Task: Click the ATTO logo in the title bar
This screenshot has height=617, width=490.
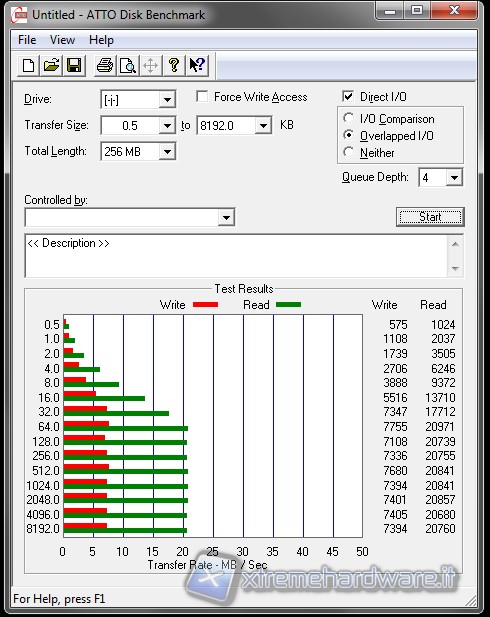Action: pyautogui.click(x=18, y=15)
